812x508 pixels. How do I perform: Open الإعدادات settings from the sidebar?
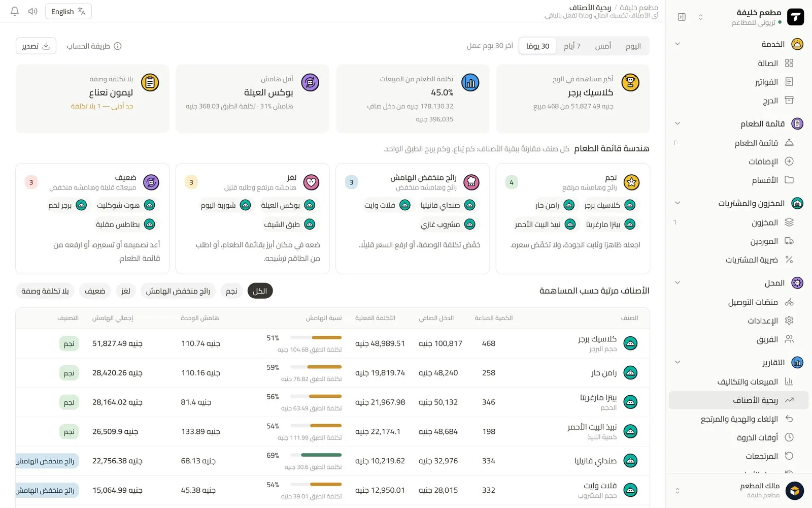[x=738, y=321]
